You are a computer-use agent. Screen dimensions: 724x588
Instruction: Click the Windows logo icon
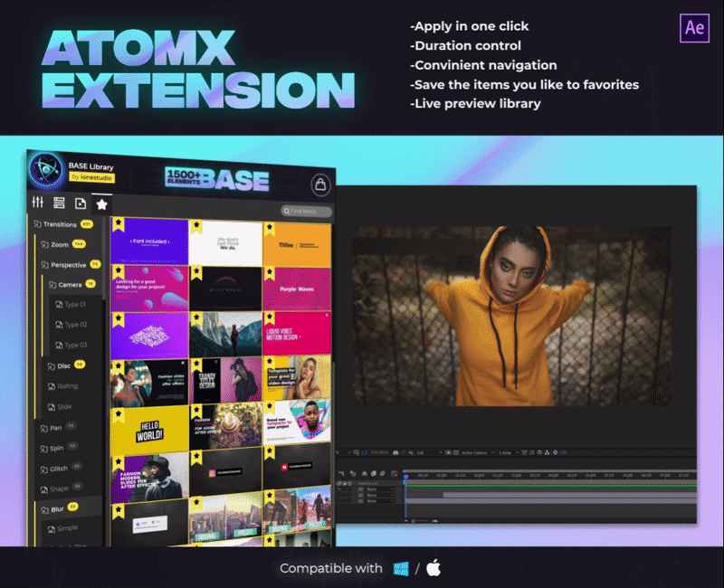[x=401, y=568]
